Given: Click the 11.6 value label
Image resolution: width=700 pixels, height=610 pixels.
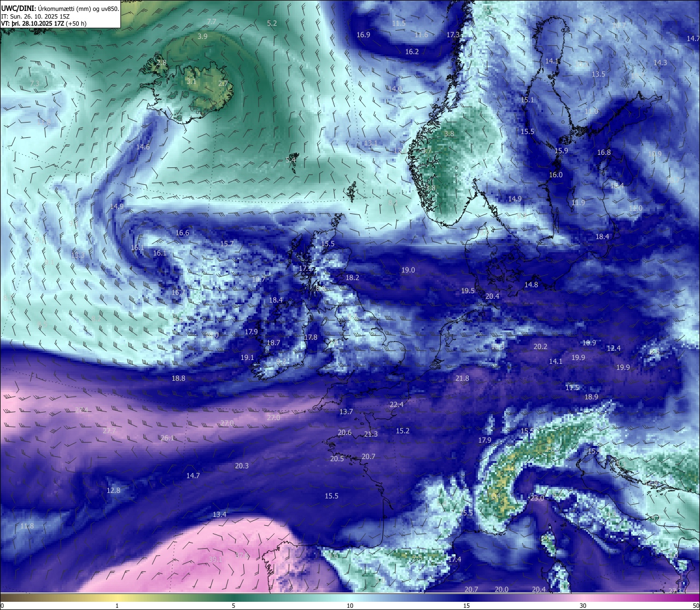Looking at the screenshot, I should [x=421, y=34].
